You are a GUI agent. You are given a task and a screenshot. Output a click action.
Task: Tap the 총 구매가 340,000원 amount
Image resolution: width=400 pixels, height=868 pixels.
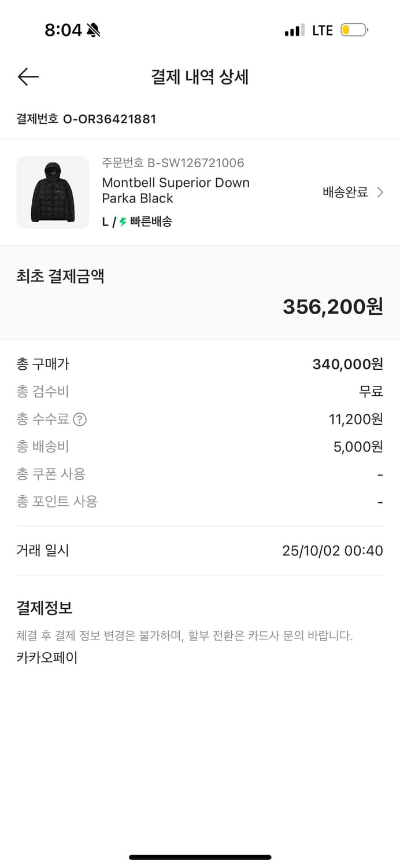tap(347, 364)
